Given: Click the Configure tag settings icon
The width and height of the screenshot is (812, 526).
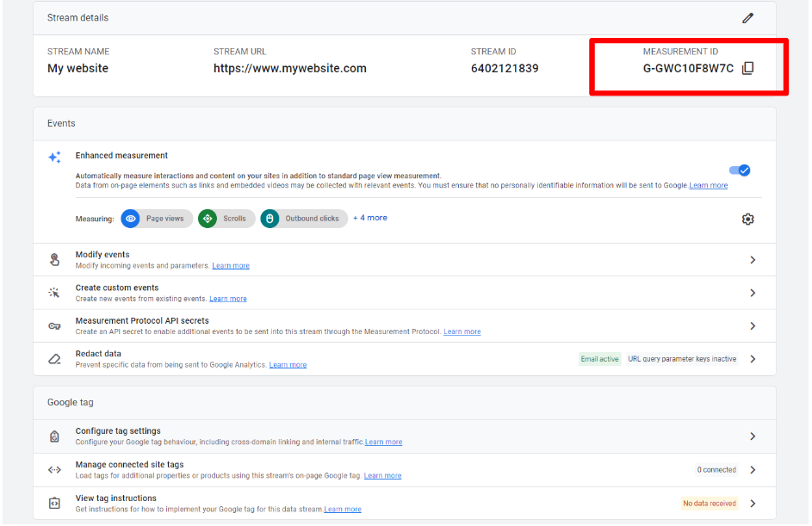Looking at the screenshot, I should (x=55, y=436).
